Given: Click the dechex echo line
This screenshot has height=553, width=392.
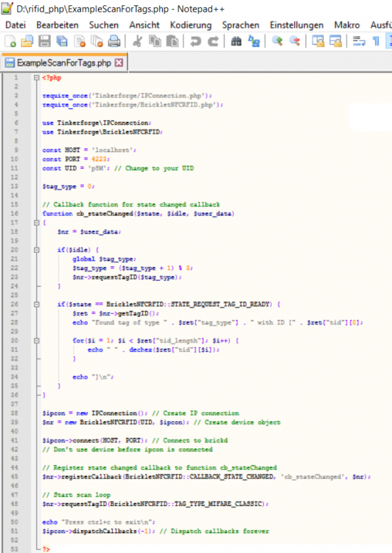Looking at the screenshot, I should (153, 349).
